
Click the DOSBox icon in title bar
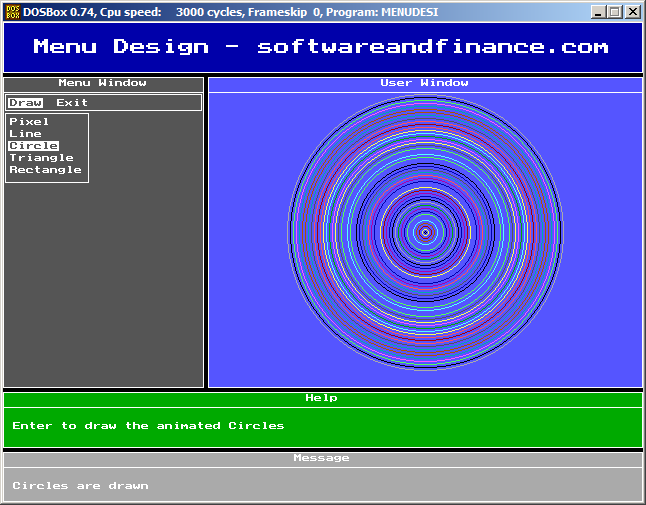coord(12,12)
